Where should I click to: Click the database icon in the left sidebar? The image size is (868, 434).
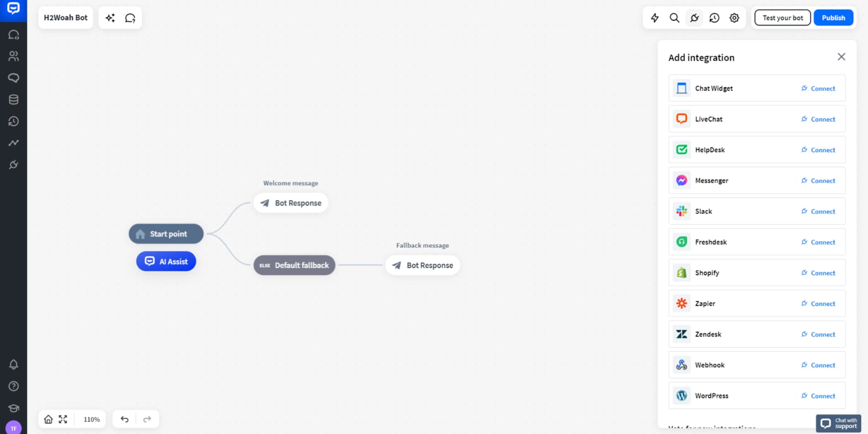(14, 99)
